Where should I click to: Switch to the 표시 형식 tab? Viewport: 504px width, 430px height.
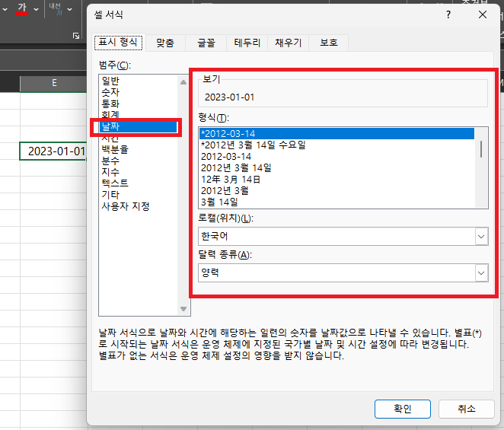coord(118,42)
